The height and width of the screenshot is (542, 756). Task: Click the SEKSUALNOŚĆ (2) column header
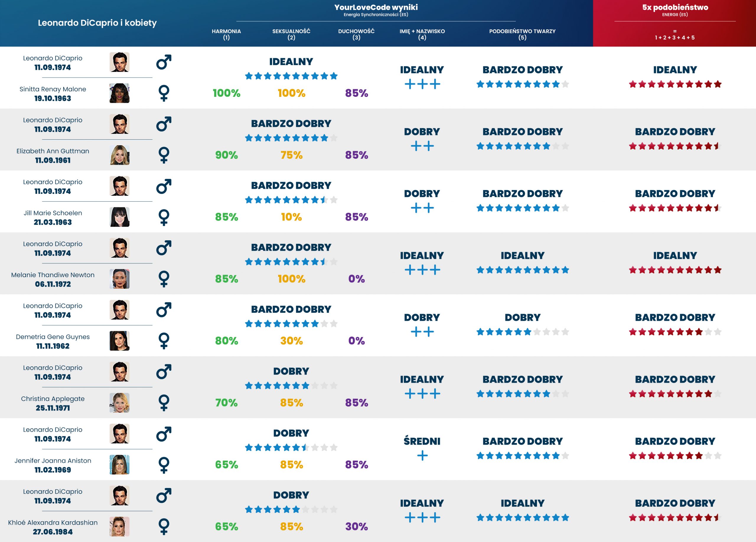[x=291, y=34]
